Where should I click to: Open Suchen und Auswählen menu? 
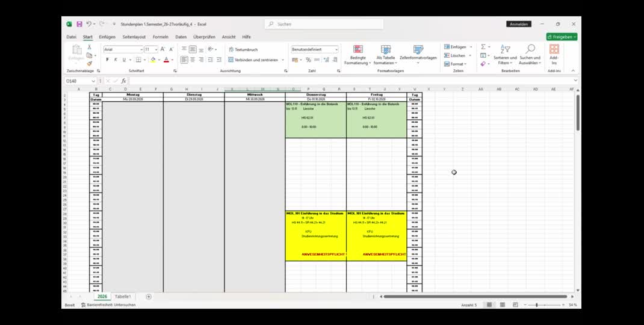pos(530,55)
